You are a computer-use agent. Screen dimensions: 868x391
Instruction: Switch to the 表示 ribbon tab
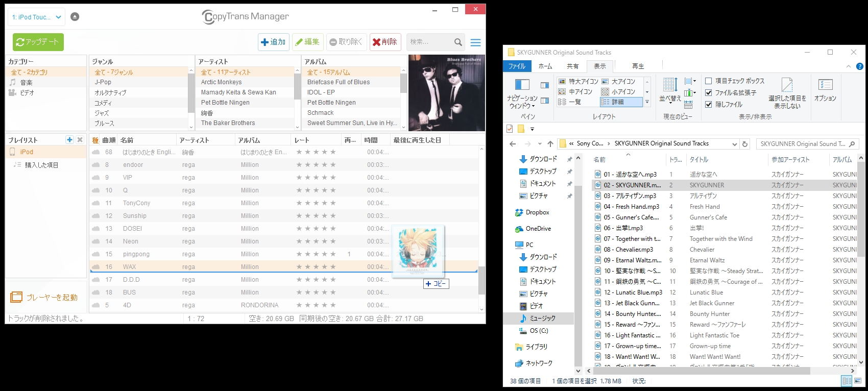pyautogui.click(x=600, y=66)
